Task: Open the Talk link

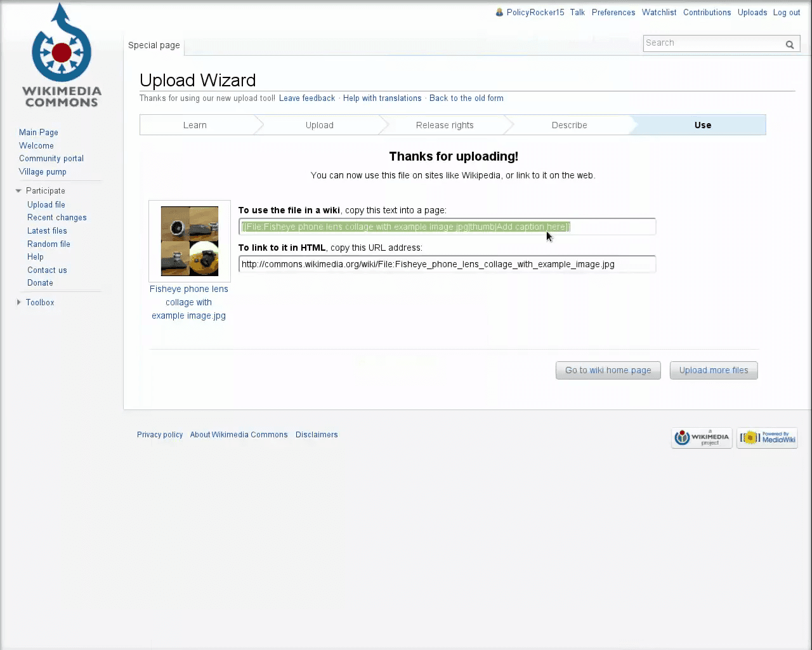Action: pyautogui.click(x=577, y=12)
